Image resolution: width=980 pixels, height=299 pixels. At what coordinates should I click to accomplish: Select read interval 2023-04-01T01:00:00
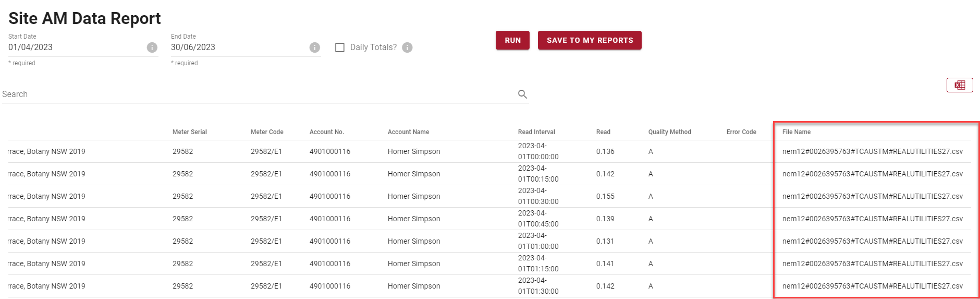[538, 241]
